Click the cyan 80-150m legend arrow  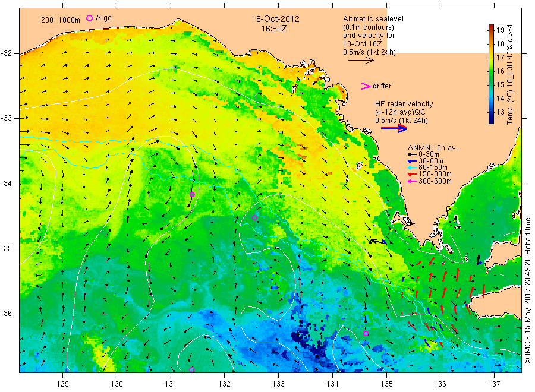click(412, 167)
